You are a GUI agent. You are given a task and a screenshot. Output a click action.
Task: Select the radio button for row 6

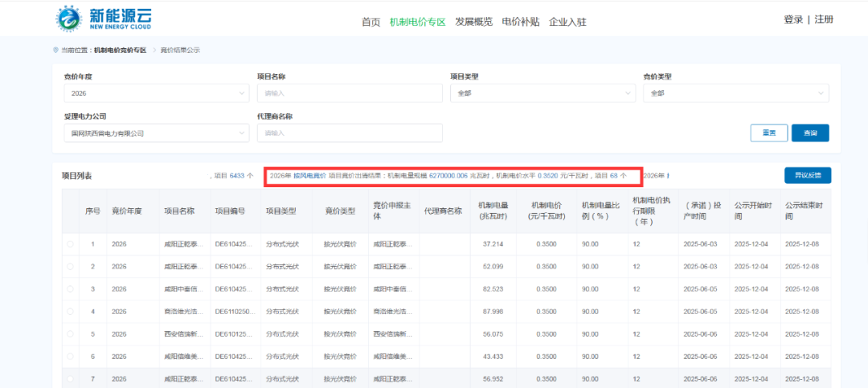click(x=70, y=356)
